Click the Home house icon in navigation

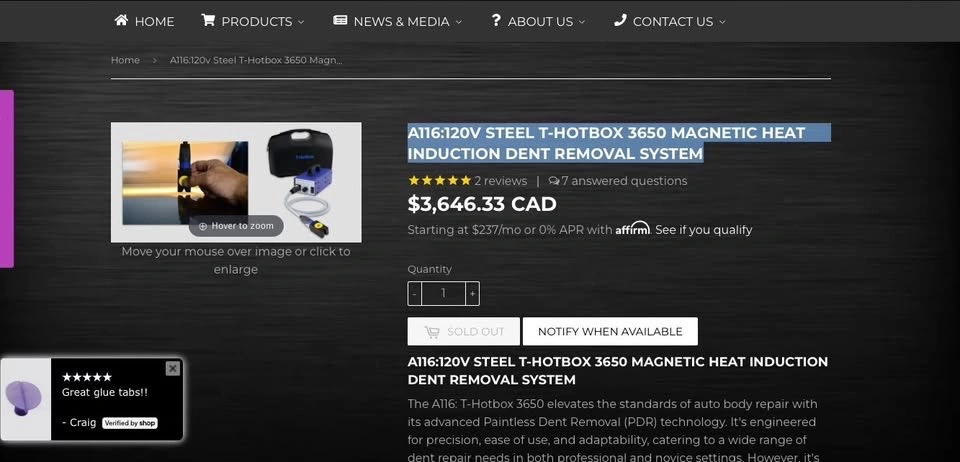[x=121, y=21]
